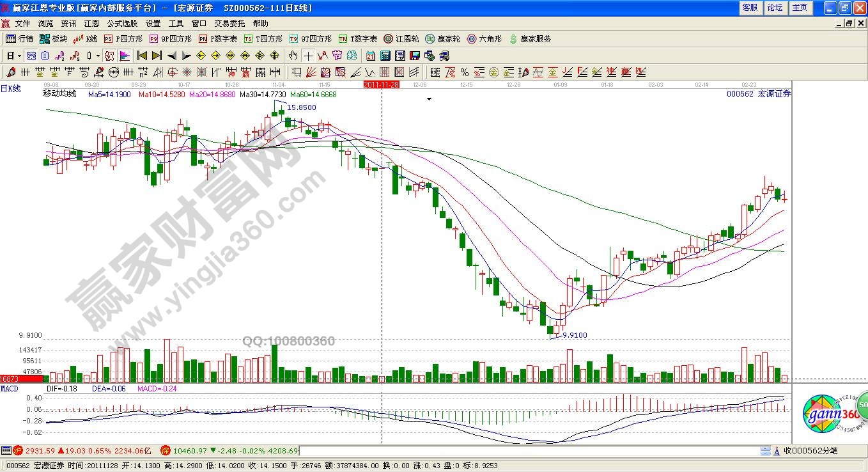This screenshot has height=472, width=868.
Task: Select the percent line drawing tool
Action: 464,72
